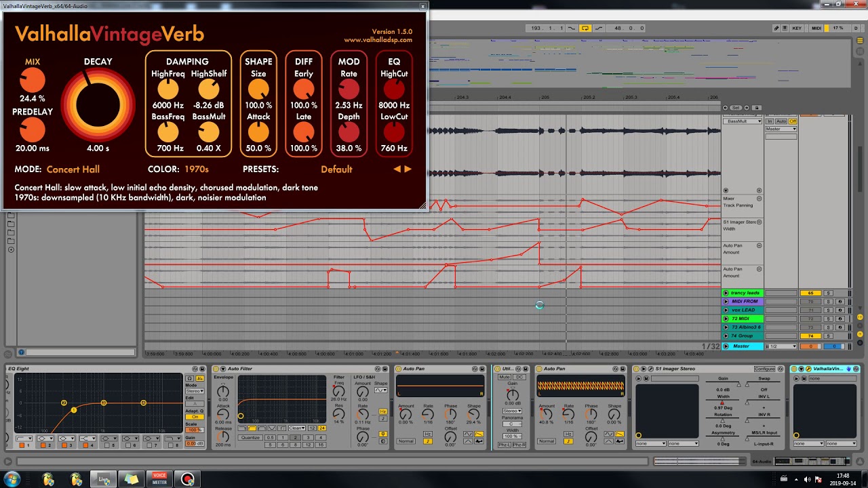Open VoiceMeeter in the taskbar
This screenshot has height=488, width=868.
click(x=159, y=479)
